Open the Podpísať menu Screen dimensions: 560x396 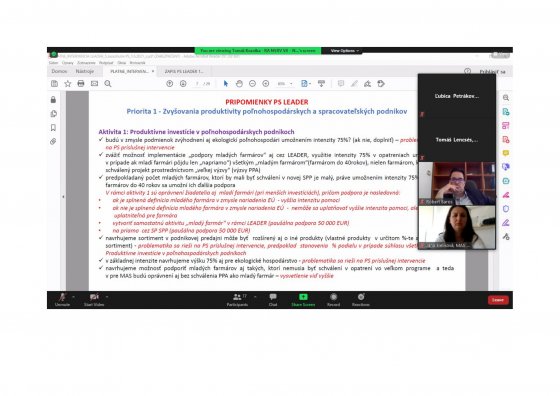coord(106,62)
